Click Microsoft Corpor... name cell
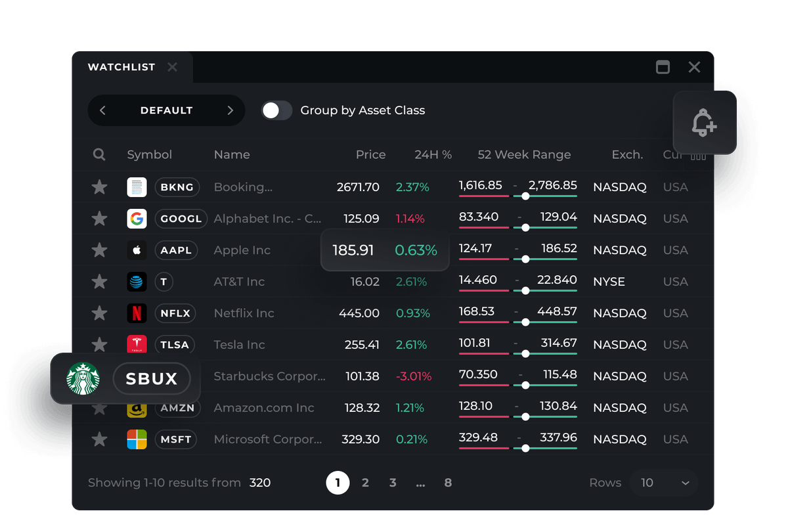 268,439
